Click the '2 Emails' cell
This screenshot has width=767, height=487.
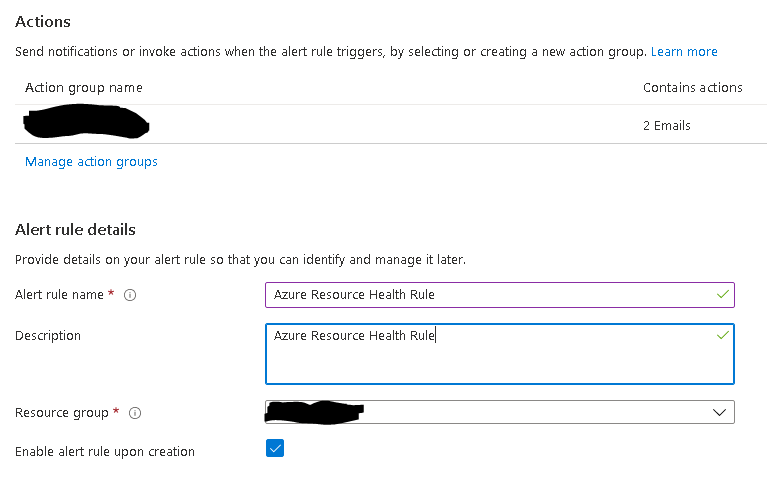[x=667, y=126]
